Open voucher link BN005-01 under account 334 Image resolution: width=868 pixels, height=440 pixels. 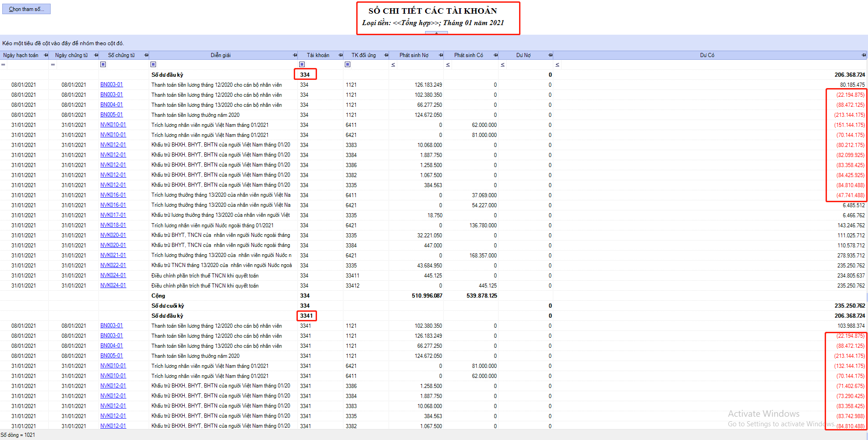(111, 115)
